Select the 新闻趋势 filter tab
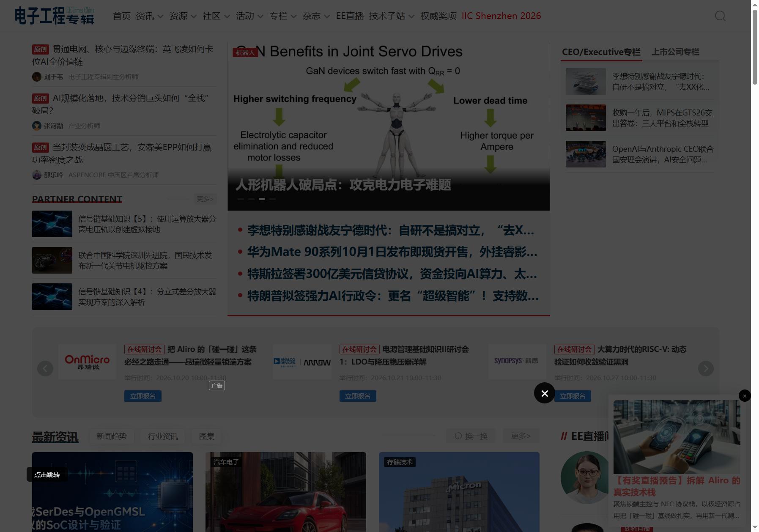The height and width of the screenshot is (532, 759). pyautogui.click(x=112, y=436)
